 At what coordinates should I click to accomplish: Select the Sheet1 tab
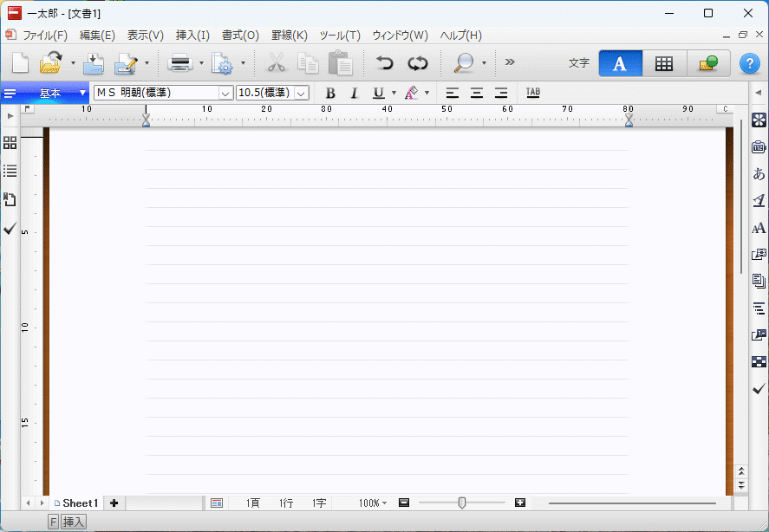coord(79,503)
